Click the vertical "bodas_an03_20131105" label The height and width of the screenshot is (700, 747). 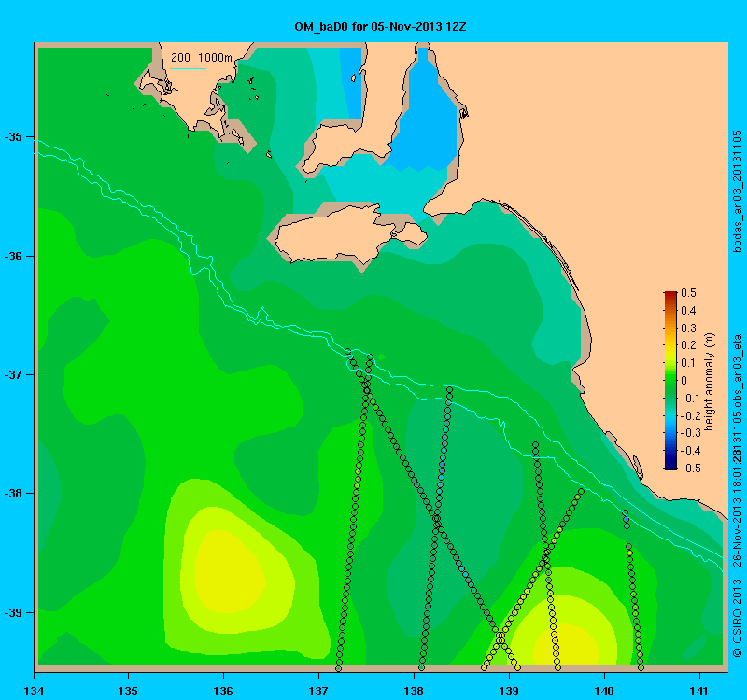pos(737,190)
